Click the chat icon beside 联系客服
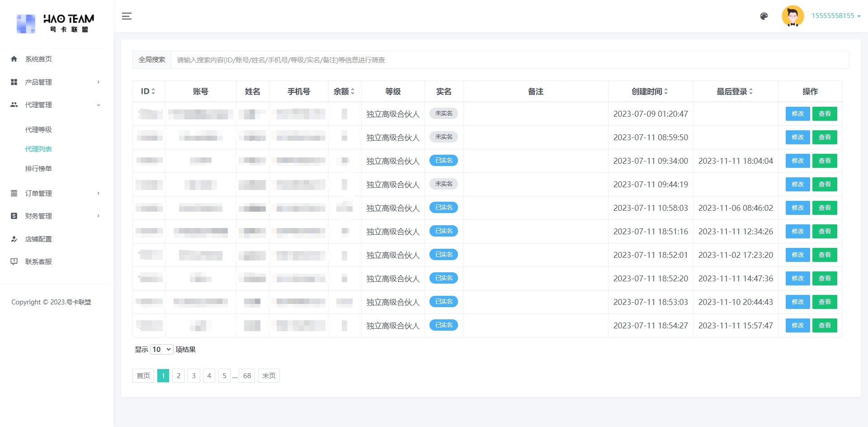868x427 pixels. [14, 261]
